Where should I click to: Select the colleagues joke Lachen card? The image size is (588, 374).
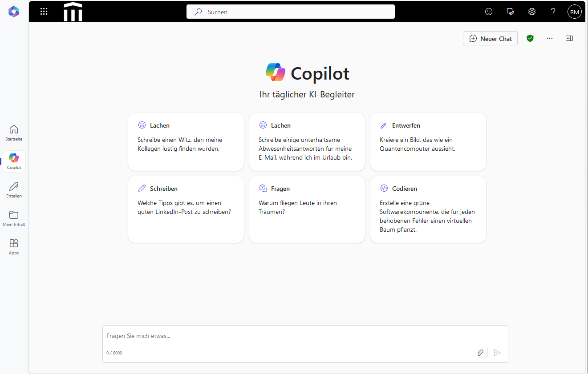186,142
